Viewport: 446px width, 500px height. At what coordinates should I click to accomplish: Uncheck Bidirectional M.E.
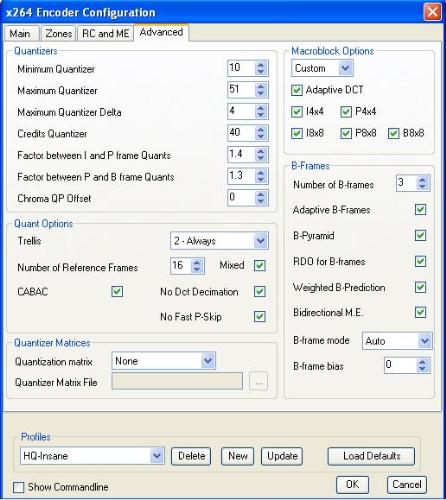[x=420, y=312]
